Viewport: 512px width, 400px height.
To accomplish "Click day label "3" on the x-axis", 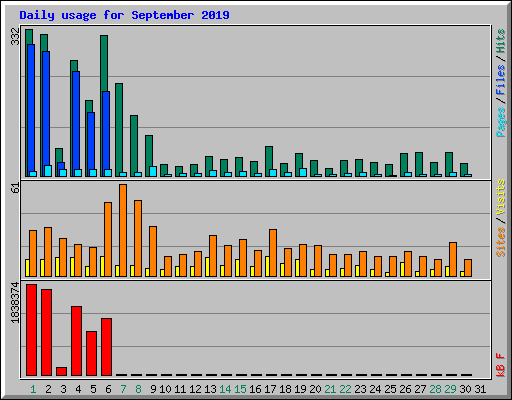I will pyautogui.click(x=63, y=389).
